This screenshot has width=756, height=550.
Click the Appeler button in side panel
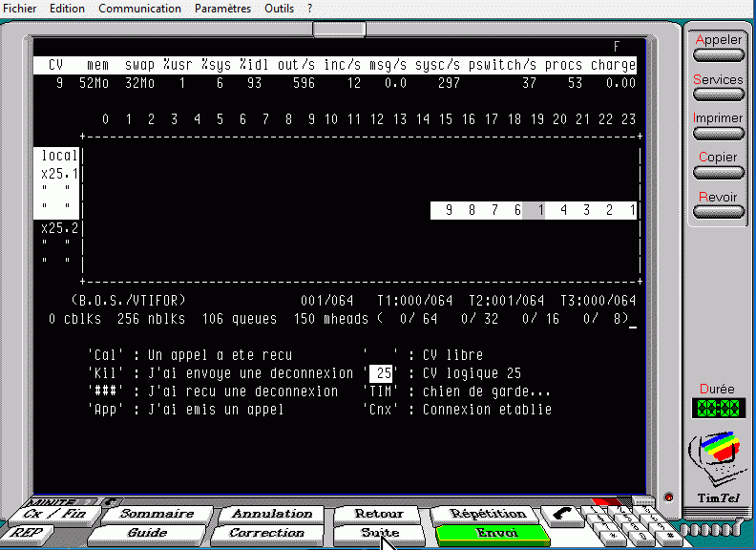718,54
